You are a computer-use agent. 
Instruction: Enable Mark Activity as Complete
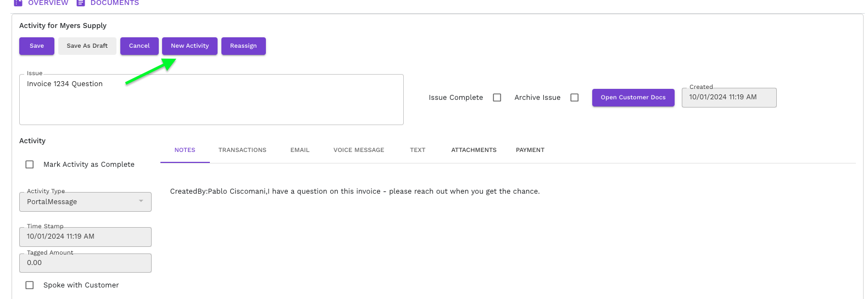pos(30,165)
